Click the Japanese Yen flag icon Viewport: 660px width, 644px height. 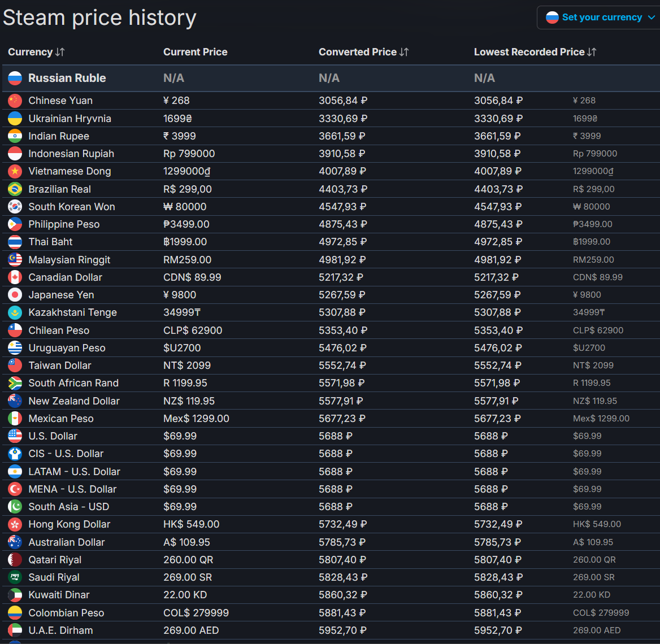[x=15, y=295]
